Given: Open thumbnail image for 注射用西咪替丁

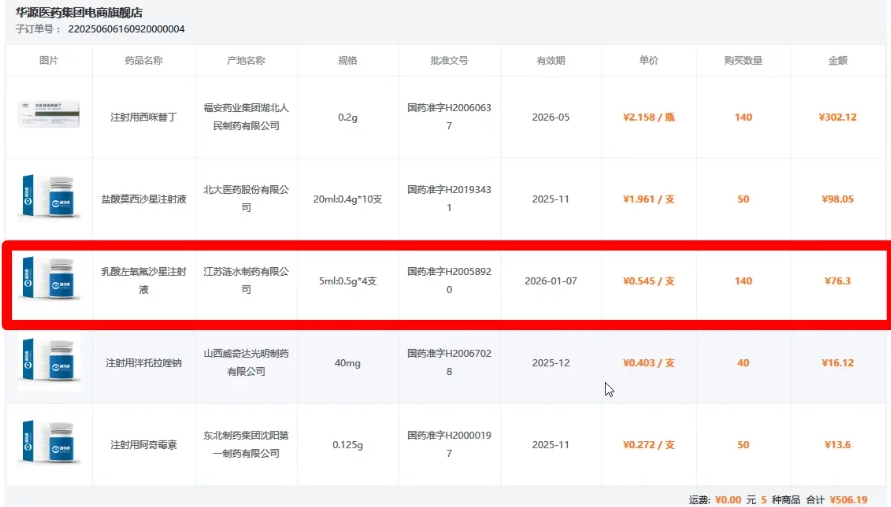Looking at the screenshot, I should [x=49, y=114].
